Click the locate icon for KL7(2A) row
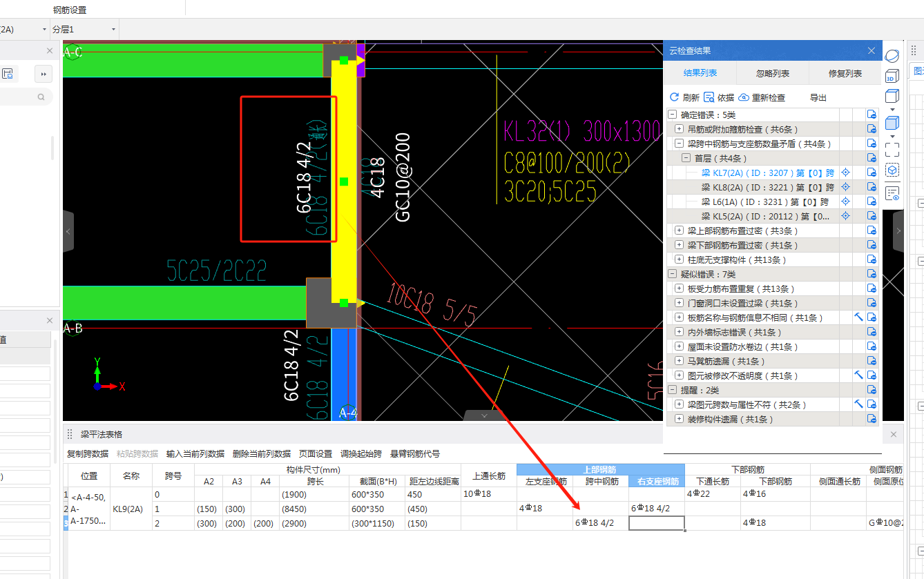Screen dimensions: 924x579 845,173
